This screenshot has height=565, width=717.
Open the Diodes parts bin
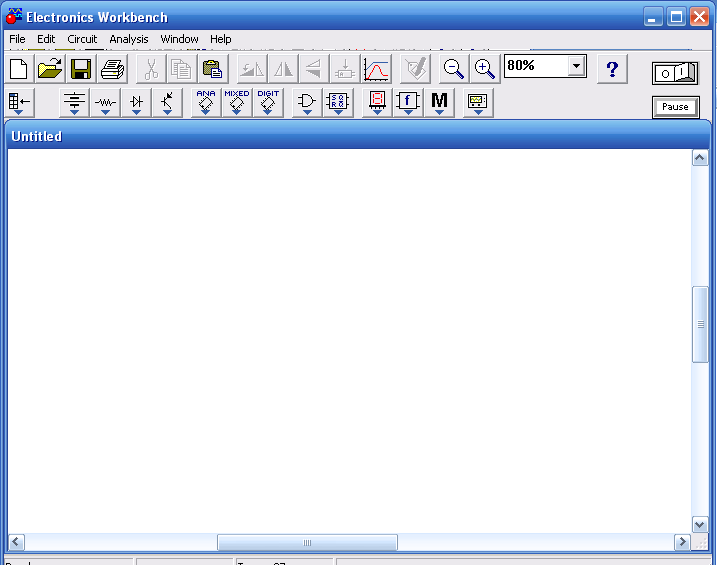[x=136, y=103]
